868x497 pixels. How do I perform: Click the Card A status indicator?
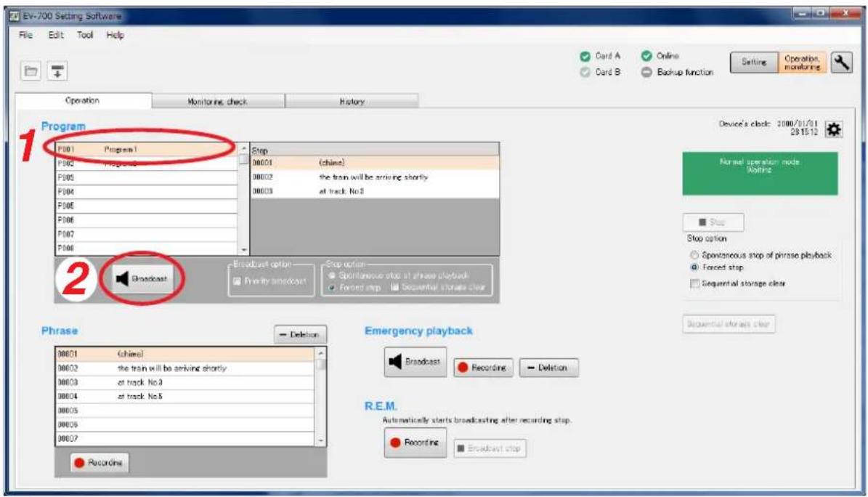click(x=600, y=56)
